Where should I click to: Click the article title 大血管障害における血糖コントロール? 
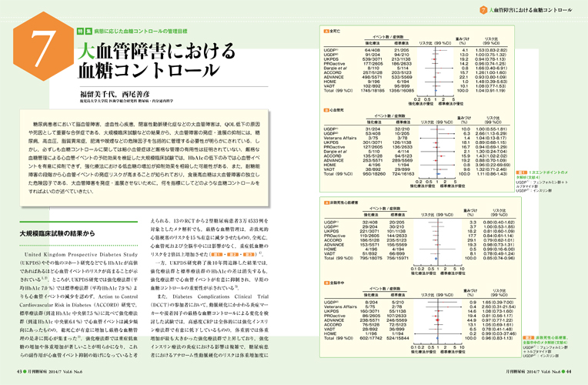tap(157, 60)
